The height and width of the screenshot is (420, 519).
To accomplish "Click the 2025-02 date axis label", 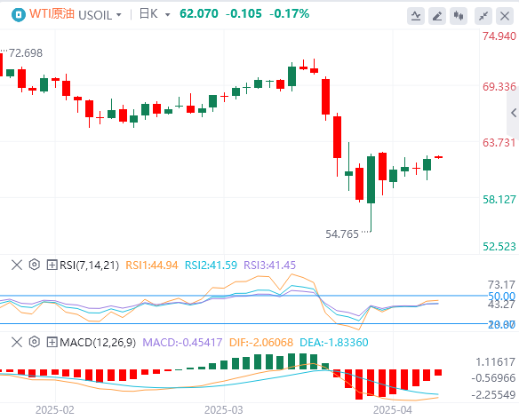I will [55, 410].
